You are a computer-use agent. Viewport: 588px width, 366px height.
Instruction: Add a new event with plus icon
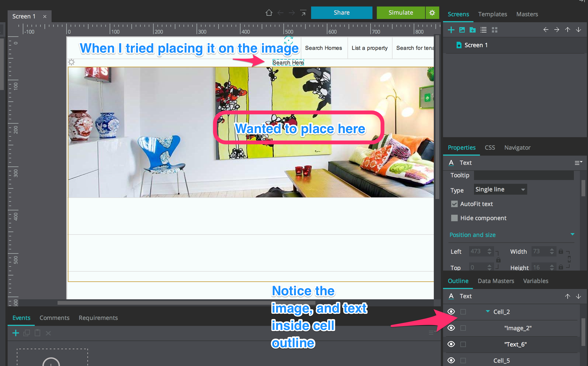(16, 333)
